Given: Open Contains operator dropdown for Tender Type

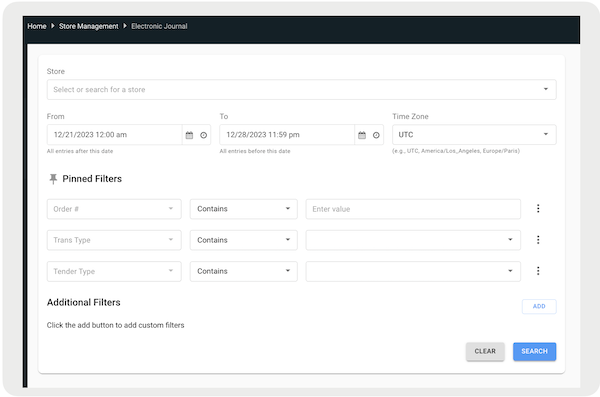Looking at the screenshot, I should click(244, 271).
